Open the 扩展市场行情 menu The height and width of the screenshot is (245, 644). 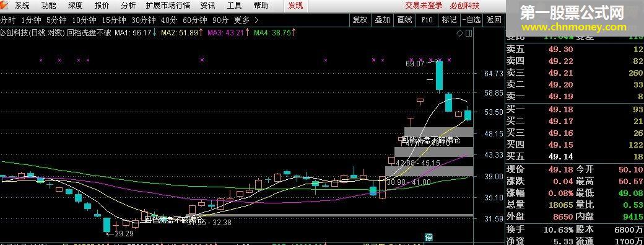[x=168, y=6]
